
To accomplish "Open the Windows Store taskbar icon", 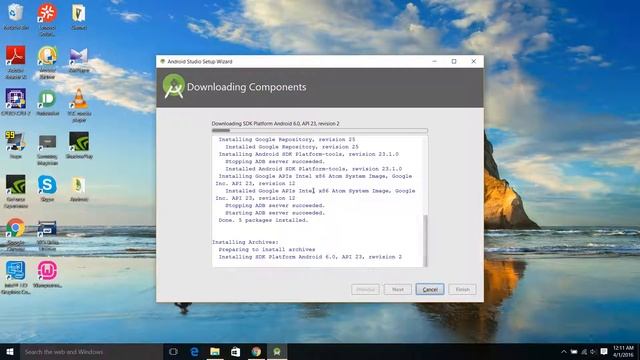I will (236, 351).
